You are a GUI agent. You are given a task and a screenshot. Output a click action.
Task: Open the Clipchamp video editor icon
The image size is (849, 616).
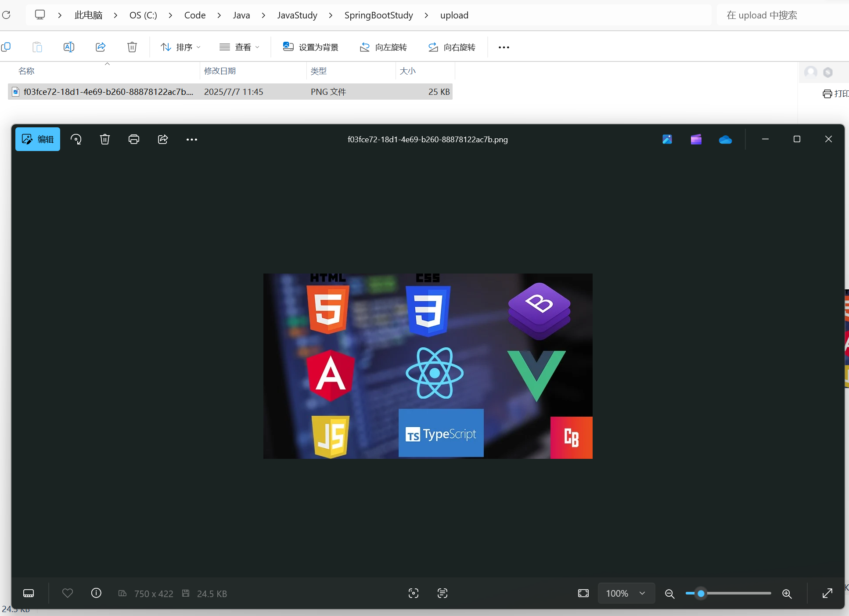coord(696,140)
